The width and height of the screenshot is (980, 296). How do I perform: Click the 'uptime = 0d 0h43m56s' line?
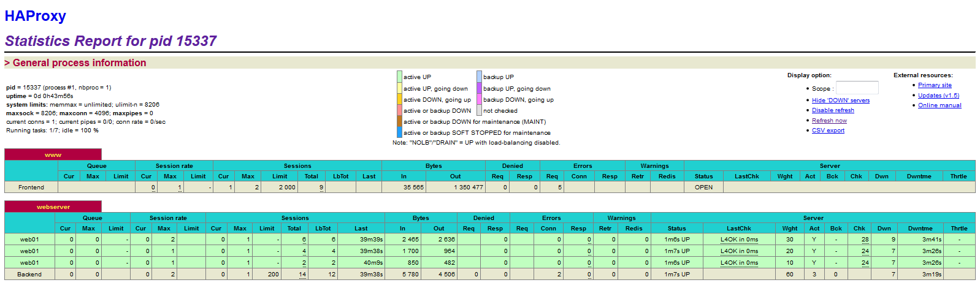point(40,96)
